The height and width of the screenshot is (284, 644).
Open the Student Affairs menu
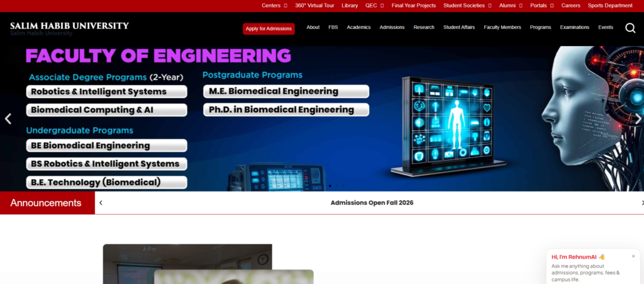pos(458,28)
